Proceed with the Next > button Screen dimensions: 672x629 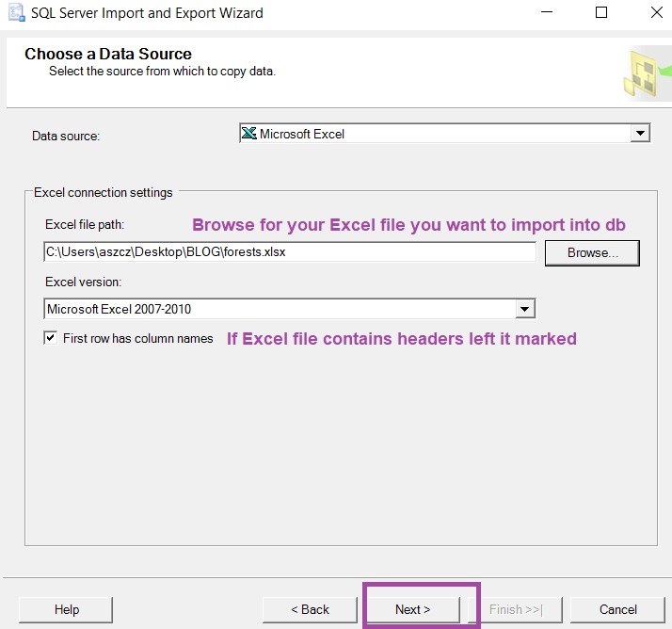(x=413, y=609)
